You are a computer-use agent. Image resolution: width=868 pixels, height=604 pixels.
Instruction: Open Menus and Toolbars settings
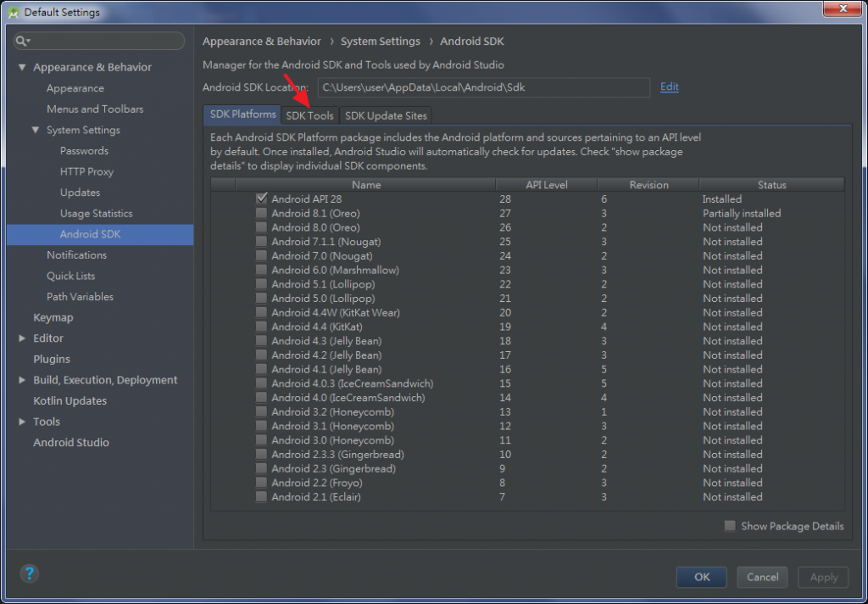coord(95,109)
